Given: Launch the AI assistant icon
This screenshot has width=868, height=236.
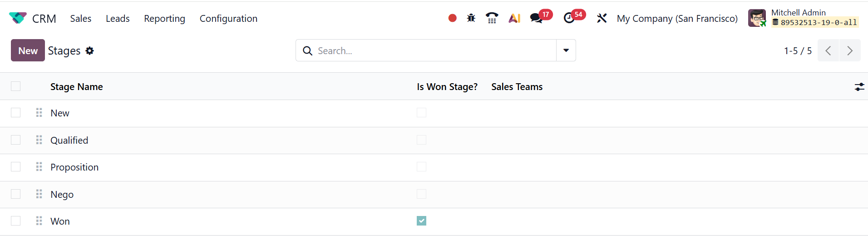Looking at the screenshot, I should point(514,18).
